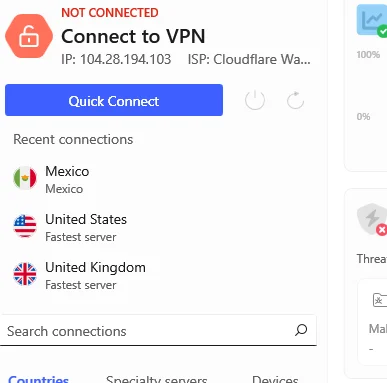Click the magnifying glass search icon
387x383 pixels.
point(301,330)
